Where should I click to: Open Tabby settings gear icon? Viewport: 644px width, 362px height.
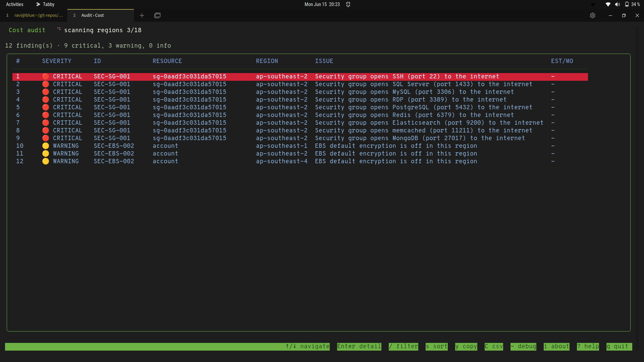pyautogui.click(x=593, y=15)
